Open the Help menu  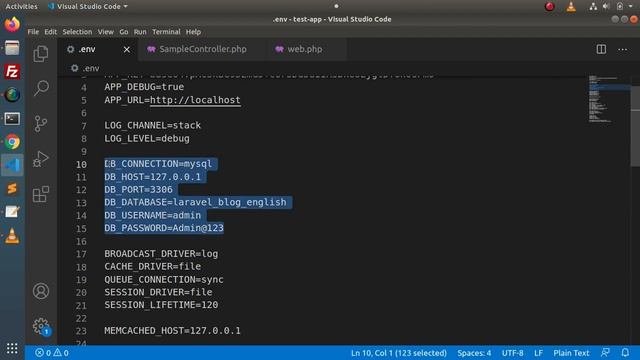193,32
